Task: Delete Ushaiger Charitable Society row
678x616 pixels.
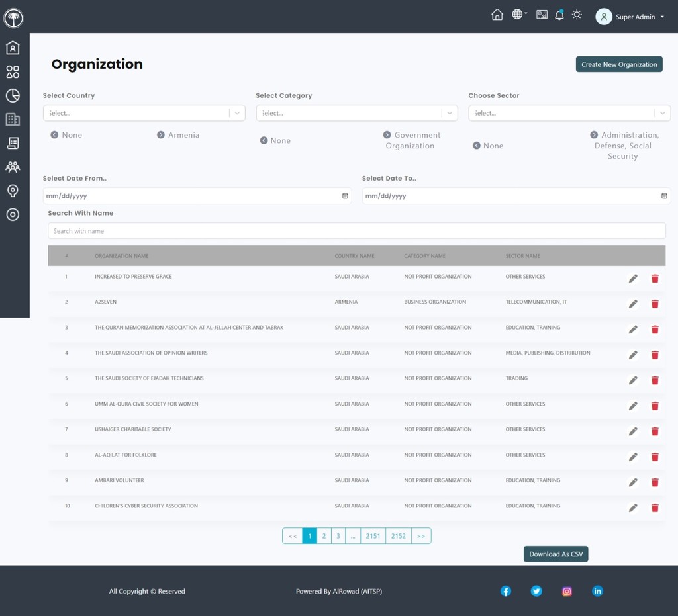Action: (655, 431)
